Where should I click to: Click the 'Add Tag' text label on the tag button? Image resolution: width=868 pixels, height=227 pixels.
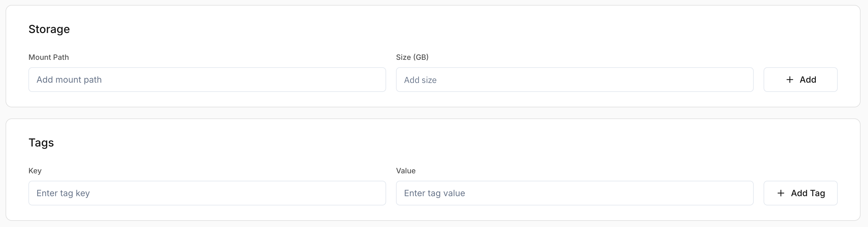click(x=808, y=193)
